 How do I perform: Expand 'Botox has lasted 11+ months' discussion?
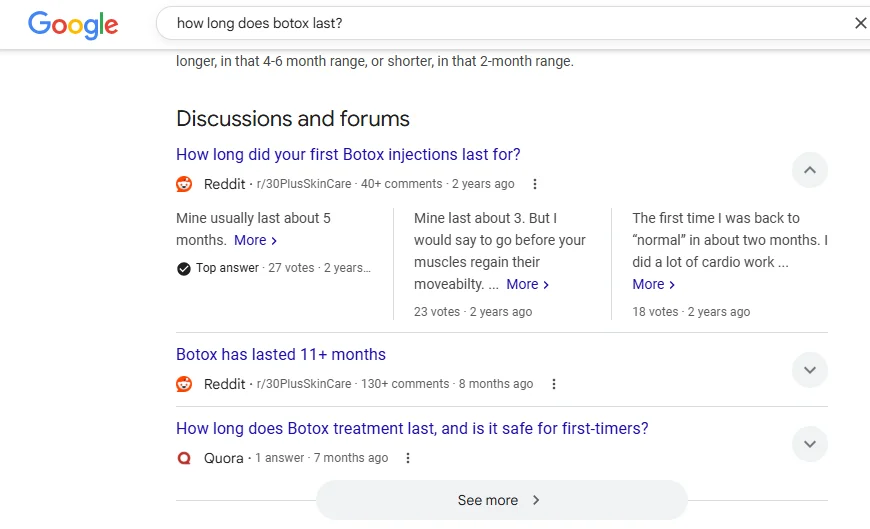coord(810,370)
